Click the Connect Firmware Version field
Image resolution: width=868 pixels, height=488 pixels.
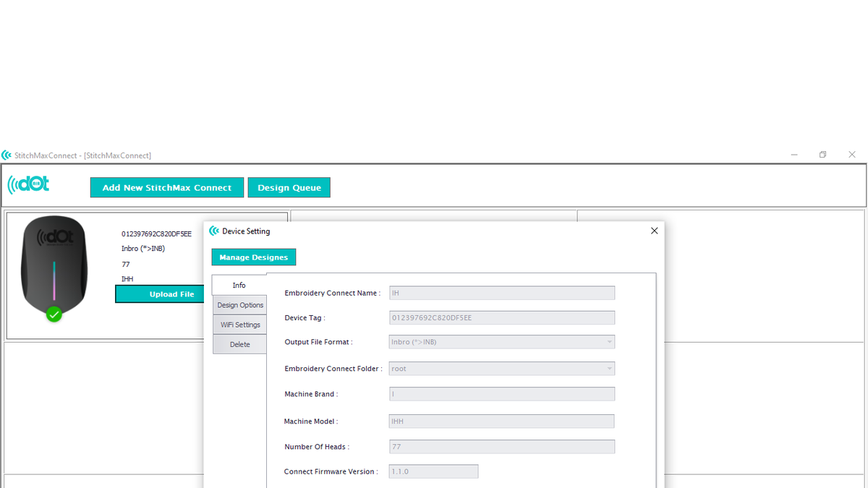434,471
